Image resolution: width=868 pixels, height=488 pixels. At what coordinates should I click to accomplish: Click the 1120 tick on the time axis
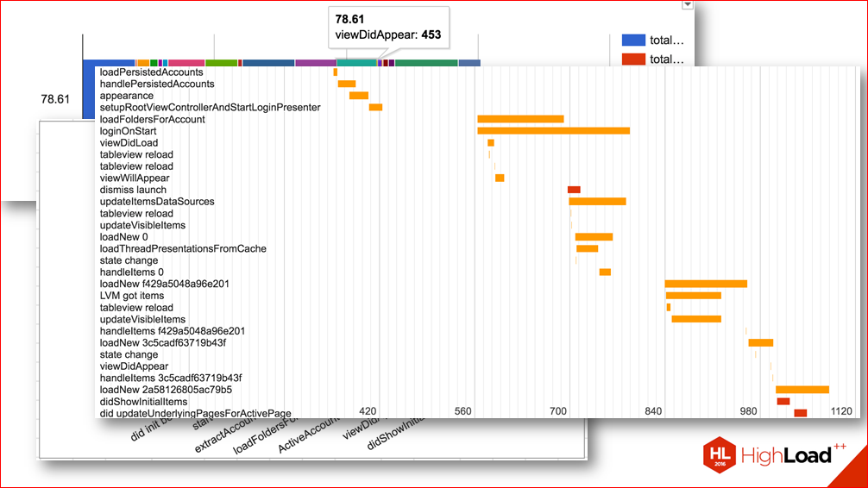(841, 411)
